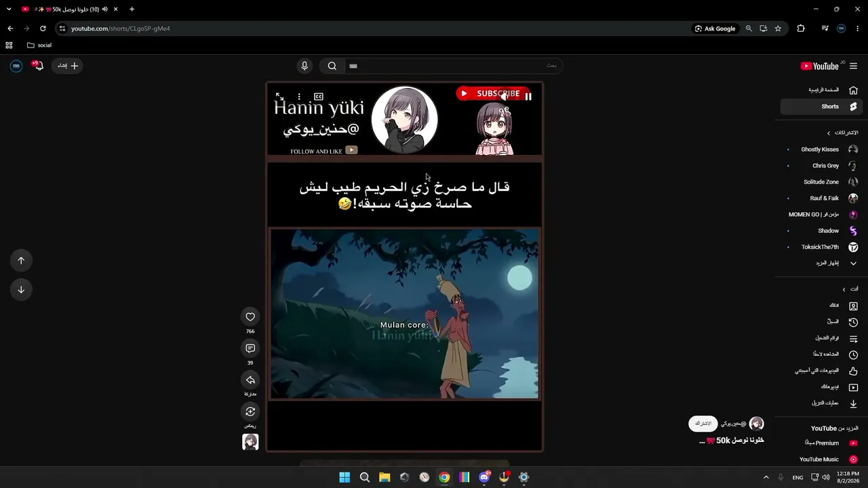868x488 pixels.
Task: Open YouTube notifications bell
Action: 38,66
